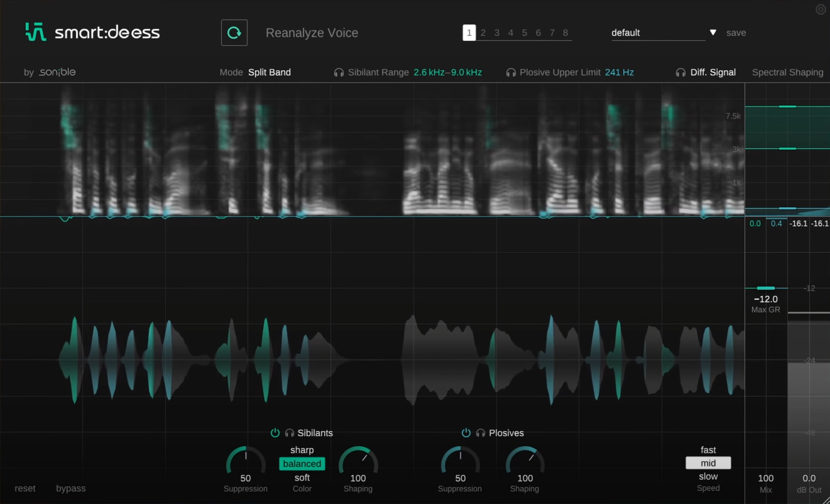Click the Sibilant Range 2.6 kHz–9.0 kHz value

tap(448, 72)
